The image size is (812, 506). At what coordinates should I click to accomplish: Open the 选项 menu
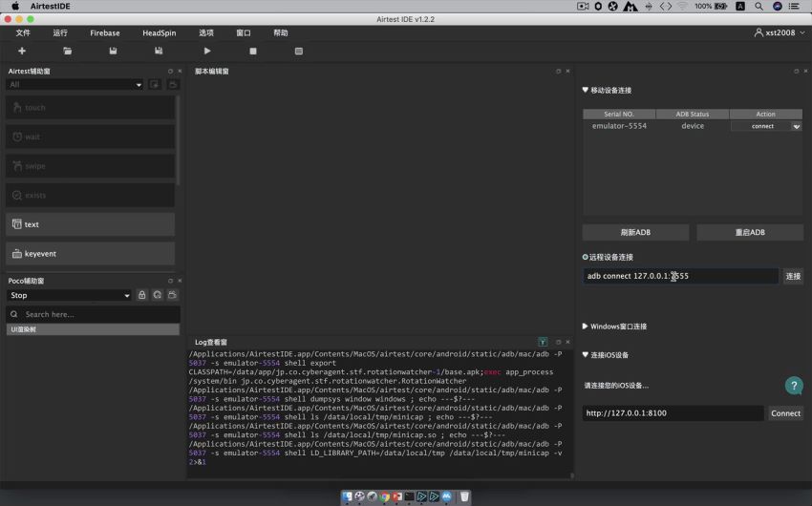click(206, 32)
